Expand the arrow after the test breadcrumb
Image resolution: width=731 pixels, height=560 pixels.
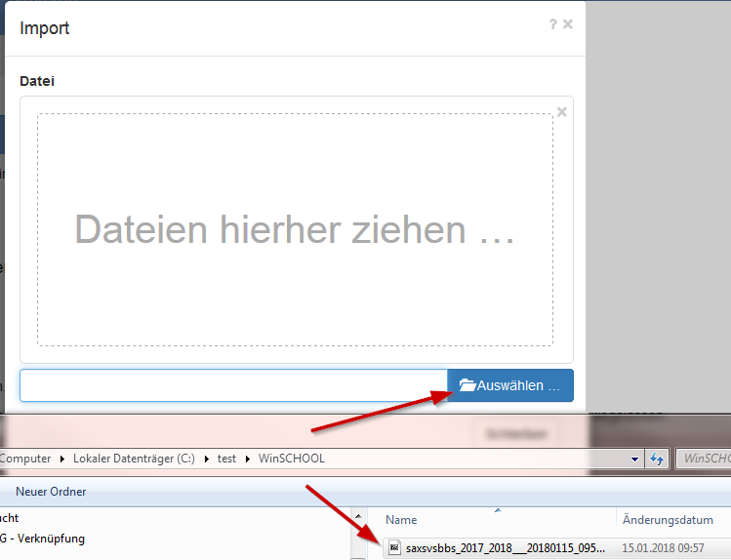248,459
